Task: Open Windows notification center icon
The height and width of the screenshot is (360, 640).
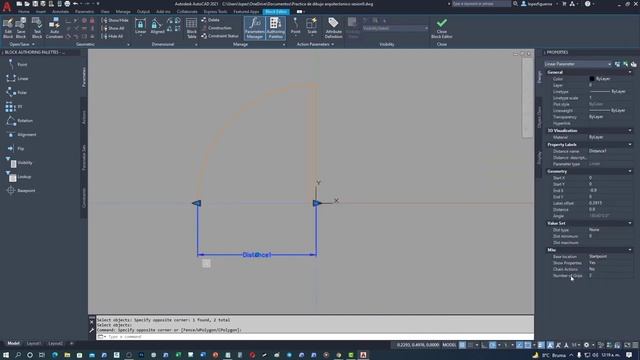Action: pyautogui.click(x=629, y=355)
